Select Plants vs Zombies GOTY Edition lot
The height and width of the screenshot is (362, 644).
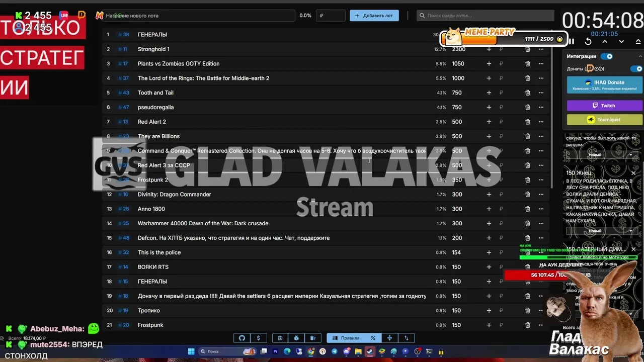click(x=179, y=64)
